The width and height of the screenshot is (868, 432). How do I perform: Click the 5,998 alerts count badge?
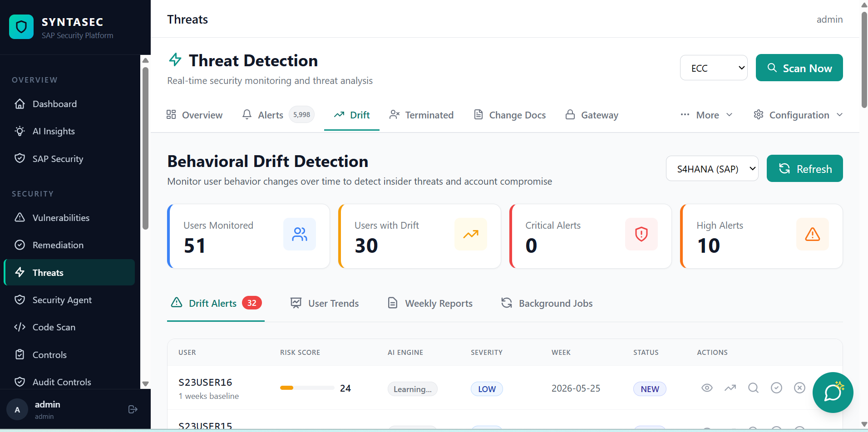[x=301, y=115]
